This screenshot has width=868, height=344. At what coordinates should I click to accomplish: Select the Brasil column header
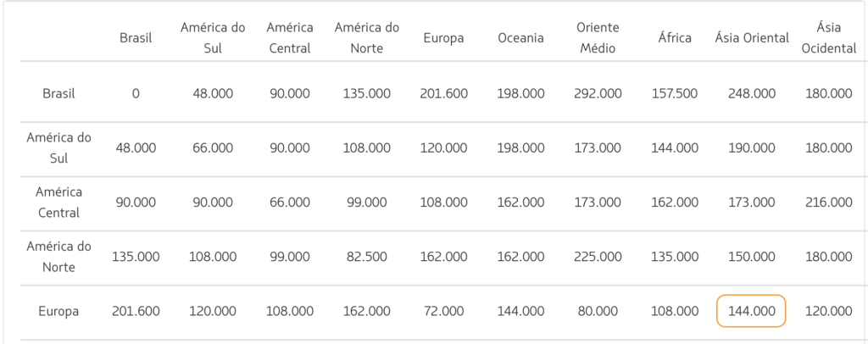(x=136, y=37)
